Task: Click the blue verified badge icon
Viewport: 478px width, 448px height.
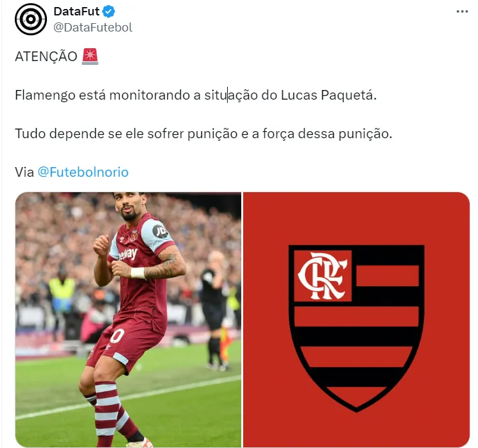Action: click(109, 12)
